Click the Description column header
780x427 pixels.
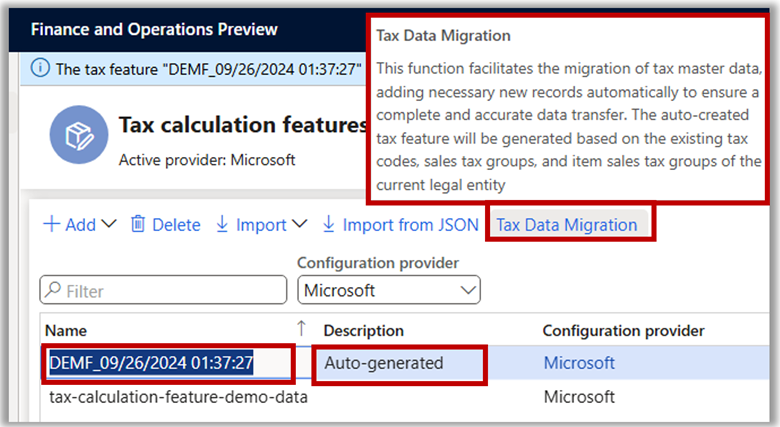[364, 330]
